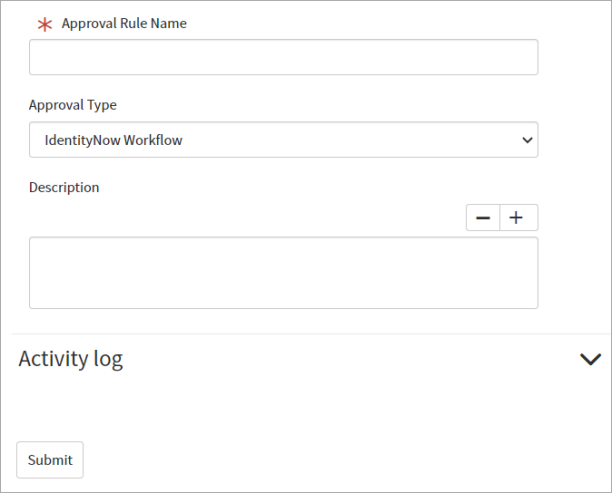612x493 pixels.
Task: Click the Description label
Action: pos(64,187)
